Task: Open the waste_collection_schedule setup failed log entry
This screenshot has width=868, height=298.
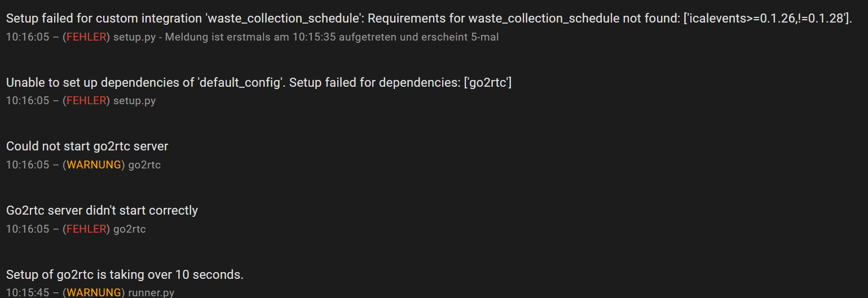Action: (x=429, y=19)
